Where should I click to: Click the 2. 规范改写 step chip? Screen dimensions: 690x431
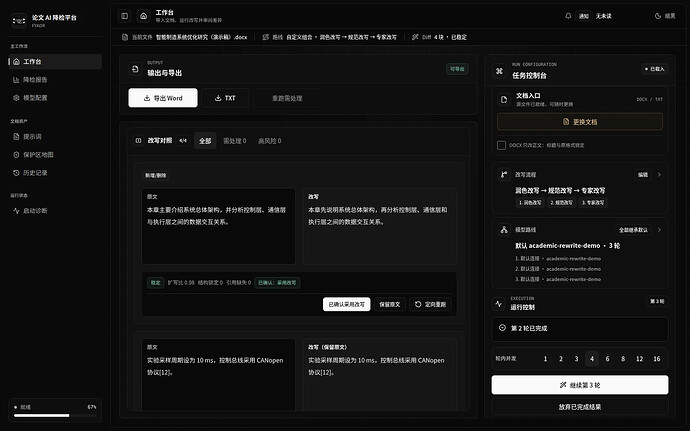coord(562,203)
